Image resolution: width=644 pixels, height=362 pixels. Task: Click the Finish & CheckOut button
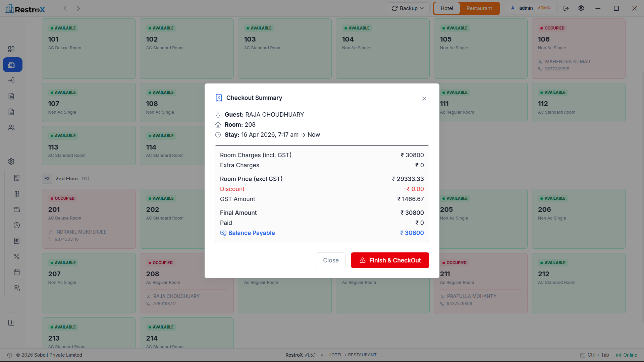(390, 260)
